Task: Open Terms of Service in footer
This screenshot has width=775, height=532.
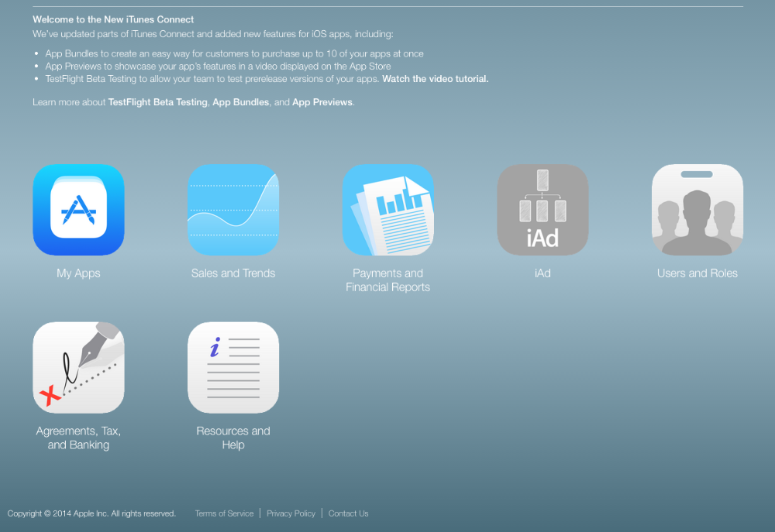Action: tap(224, 513)
